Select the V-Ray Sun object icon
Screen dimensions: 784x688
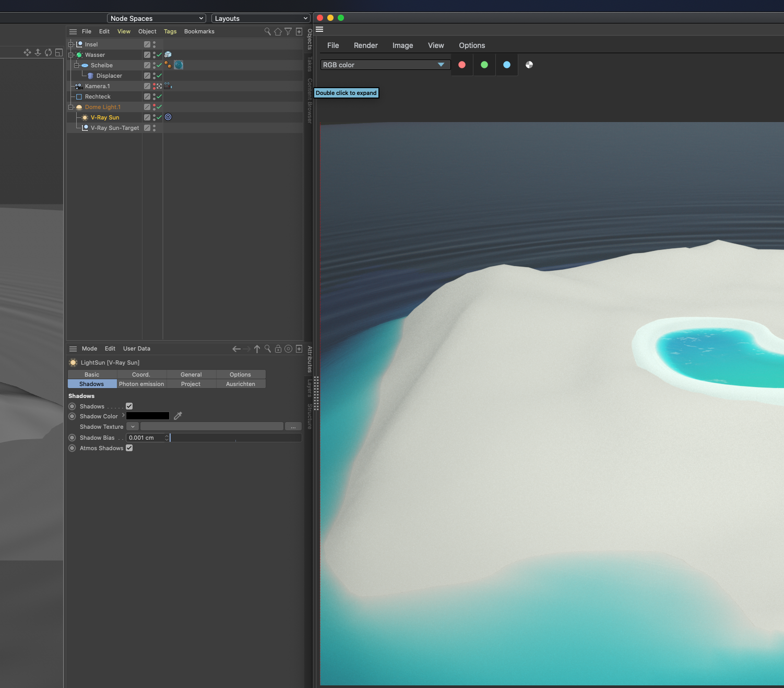(x=85, y=117)
